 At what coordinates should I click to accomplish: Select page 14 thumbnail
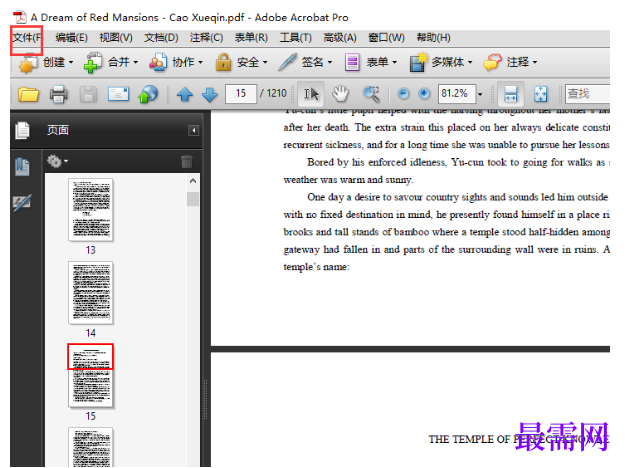tap(91, 293)
